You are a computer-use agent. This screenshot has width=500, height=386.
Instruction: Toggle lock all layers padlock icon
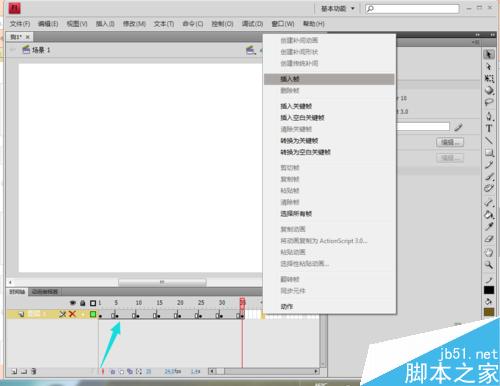coord(83,303)
